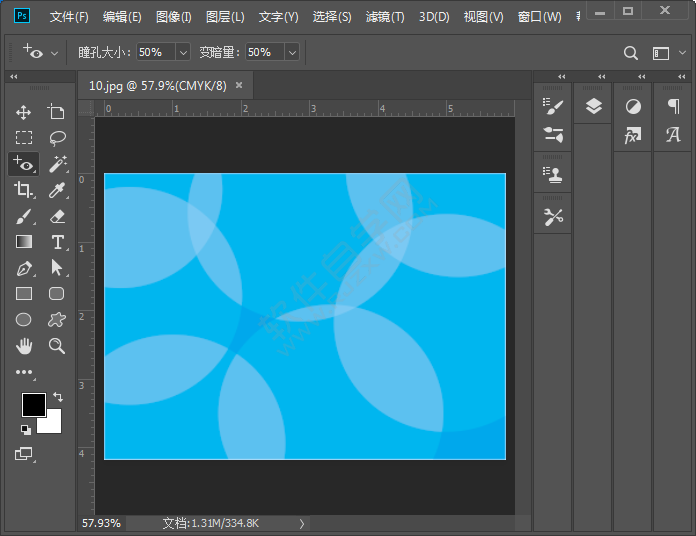Image resolution: width=696 pixels, height=536 pixels.
Task: Open the Brush Settings panel
Action: tap(553, 135)
